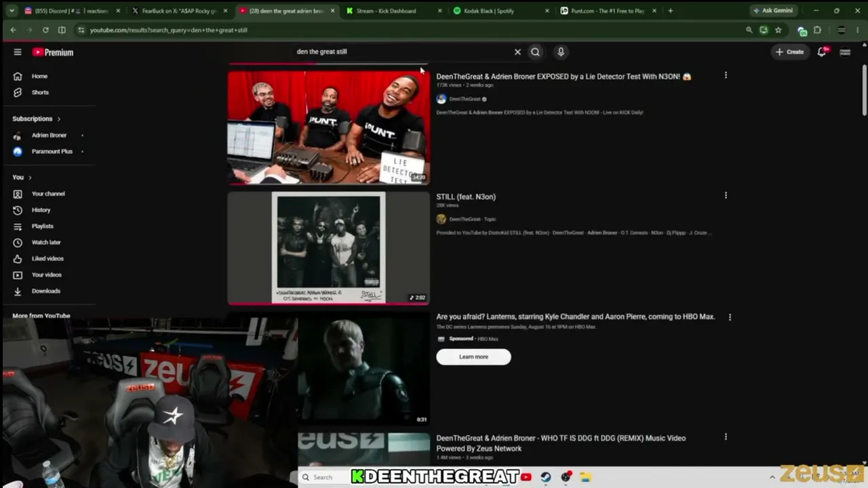Click the page vertical scrollbar
This screenshot has height=488, width=868.
[864, 90]
